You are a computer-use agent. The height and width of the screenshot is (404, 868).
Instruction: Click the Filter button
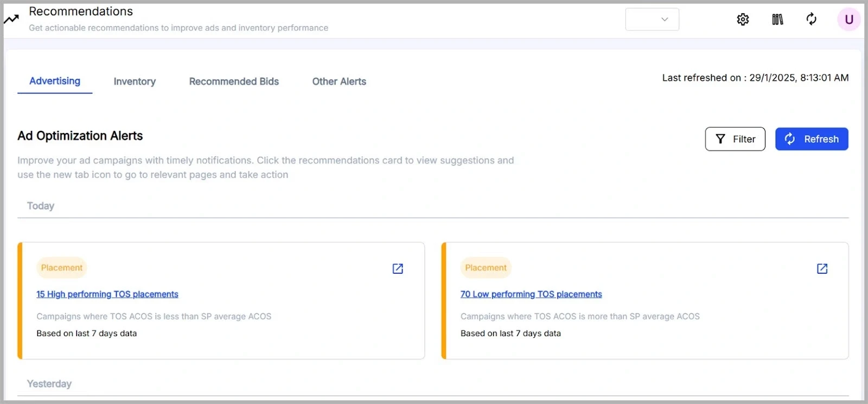735,139
